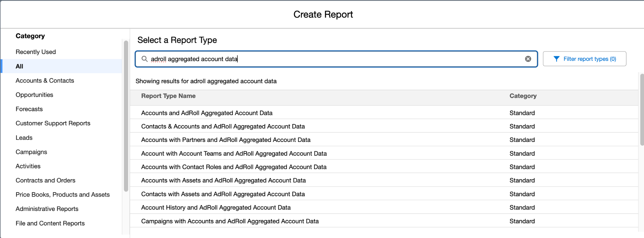Screen dimensions: 644x238
Task: Open Filter report types button
Action: pyautogui.click(x=584, y=59)
